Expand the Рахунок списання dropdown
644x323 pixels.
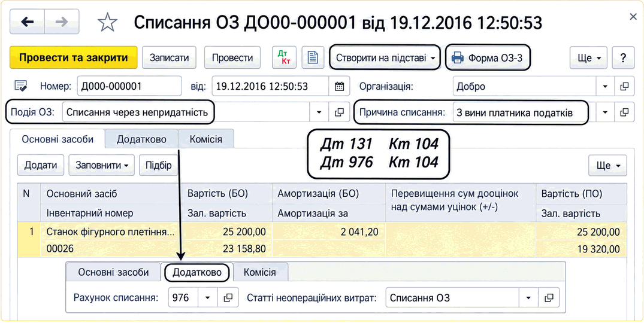click(208, 298)
